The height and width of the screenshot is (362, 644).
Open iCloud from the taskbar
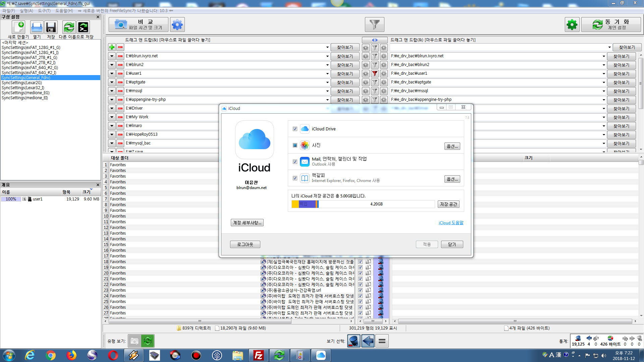click(321, 355)
